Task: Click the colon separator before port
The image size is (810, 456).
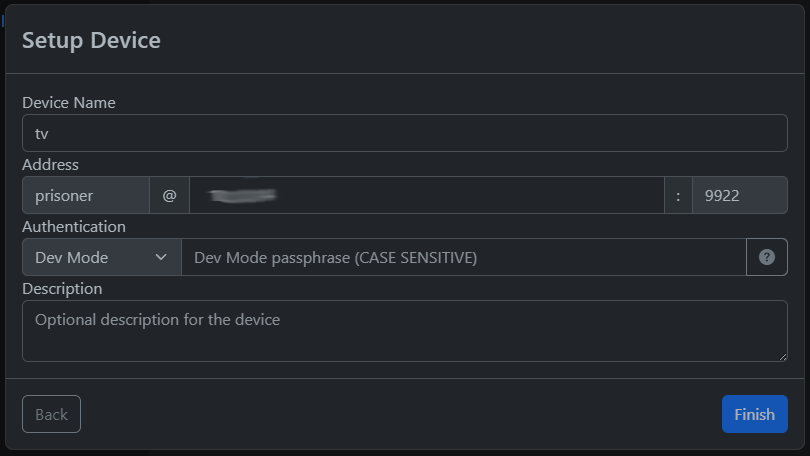Action: [x=678, y=195]
